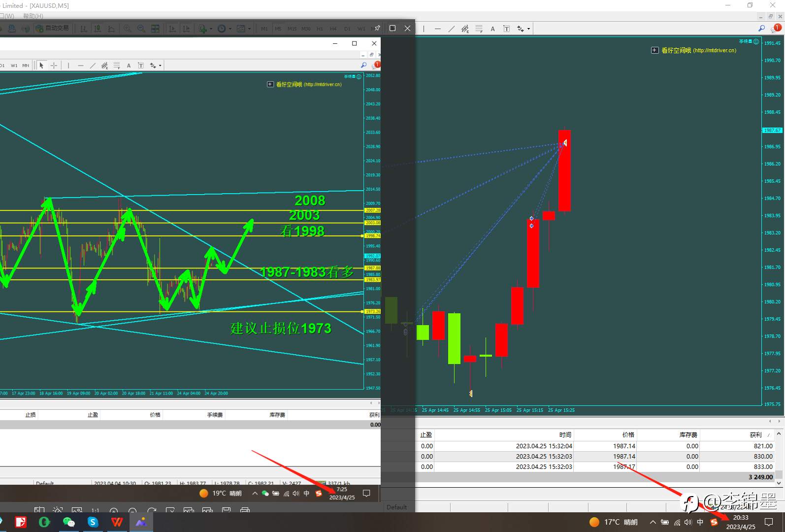
Task: Click 止损 column header in left table
Action: tap(31, 415)
